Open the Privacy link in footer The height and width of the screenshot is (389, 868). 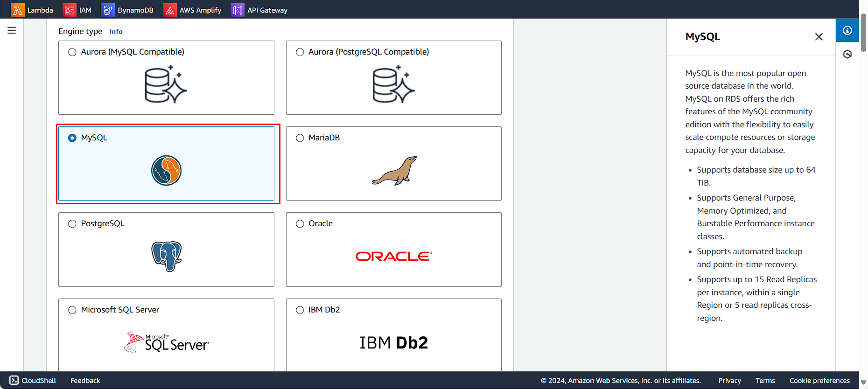(730, 381)
